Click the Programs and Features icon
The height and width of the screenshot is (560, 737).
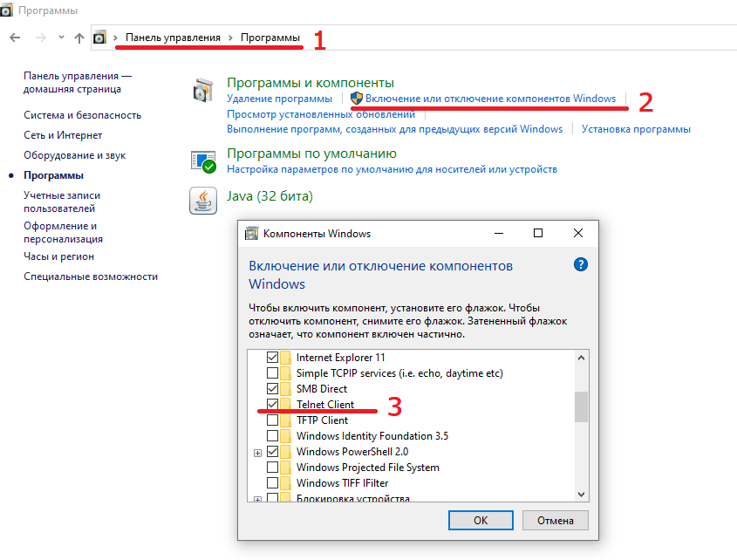[x=203, y=90]
